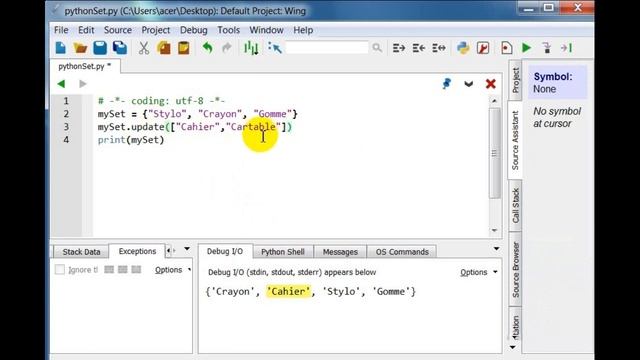The width and height of the screenshot is (640, 360).
Task: Create a new file with the toolbar icon
Action: [60, 48]
